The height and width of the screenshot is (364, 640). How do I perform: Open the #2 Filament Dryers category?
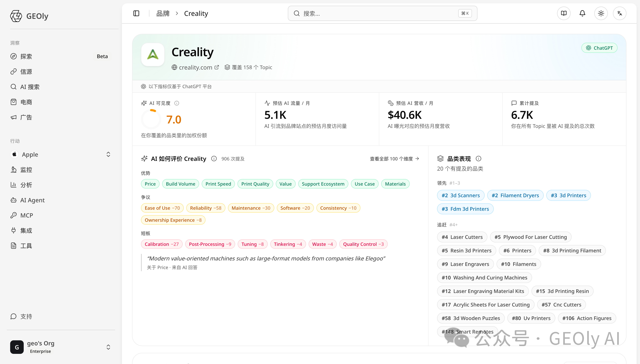click(x=515, y=196)
